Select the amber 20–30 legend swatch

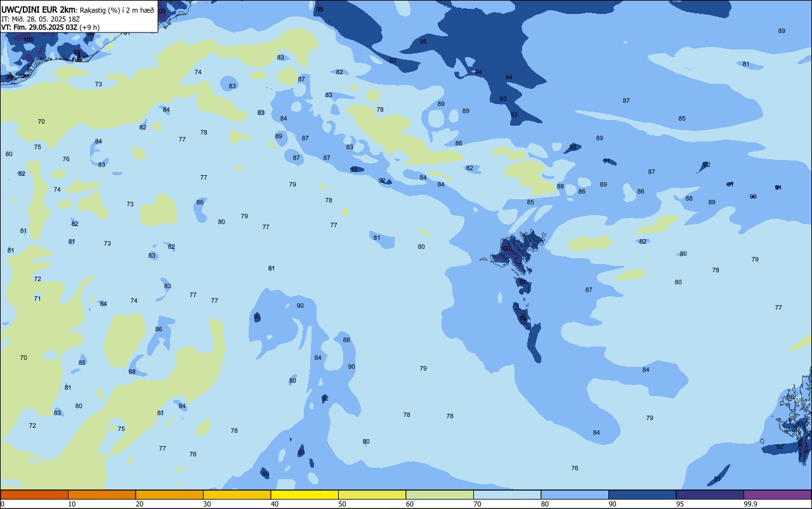coord(169,494)
